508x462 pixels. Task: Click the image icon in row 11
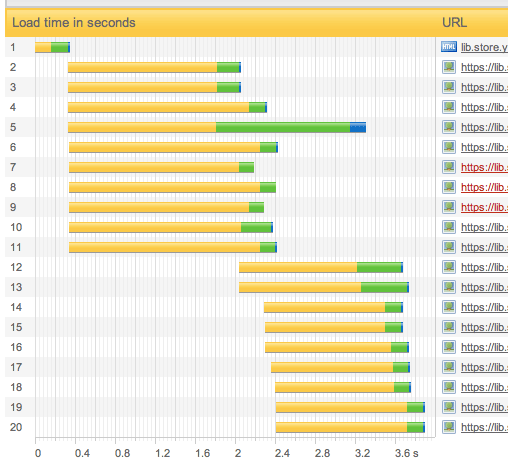tap(449, 247)
